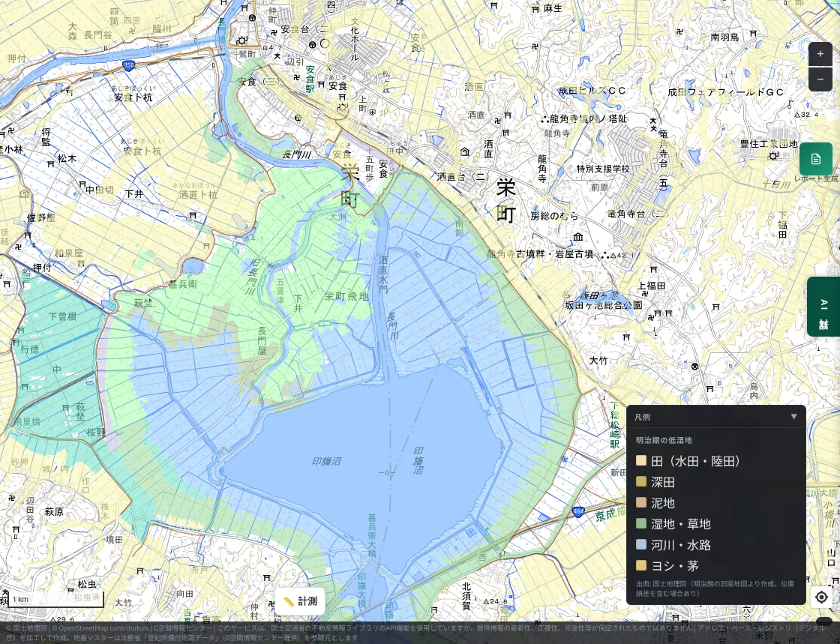The image size is (840, 644).
Task: Click the 出典 source note in legend
Action: [x=715, y=589]
